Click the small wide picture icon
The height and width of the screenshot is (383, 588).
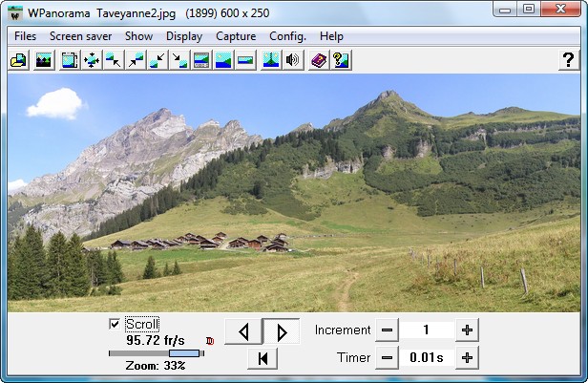245,60
